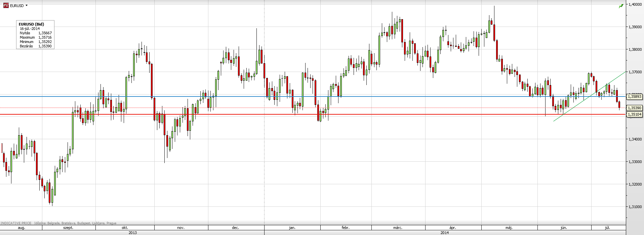
Task: Select the 1,35104 red line price tag
Action: click(635, 114)
